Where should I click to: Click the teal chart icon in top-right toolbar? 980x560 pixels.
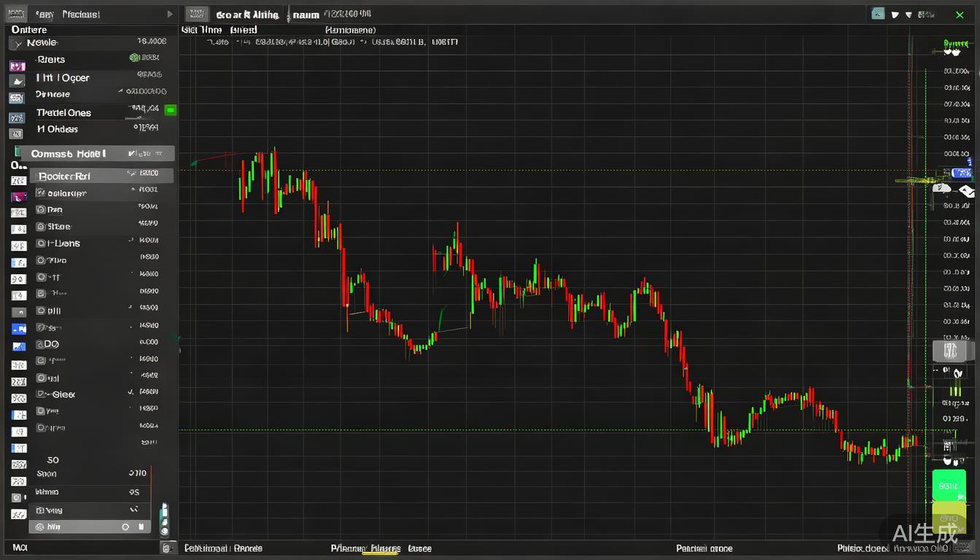tap(878, 14)
